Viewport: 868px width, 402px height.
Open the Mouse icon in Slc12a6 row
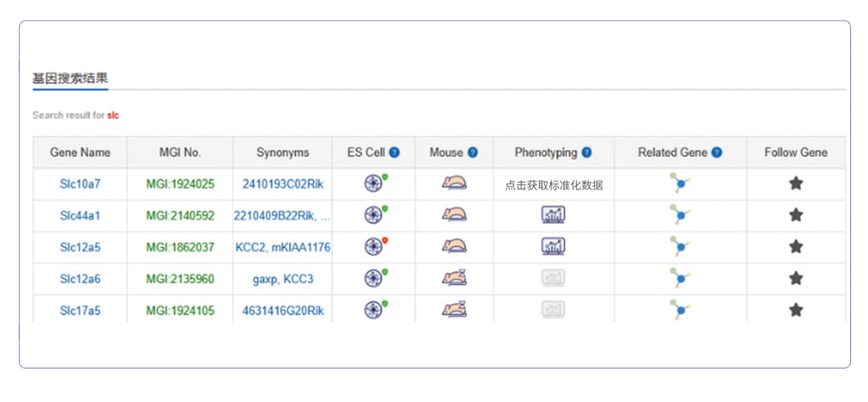click(454, 278)
